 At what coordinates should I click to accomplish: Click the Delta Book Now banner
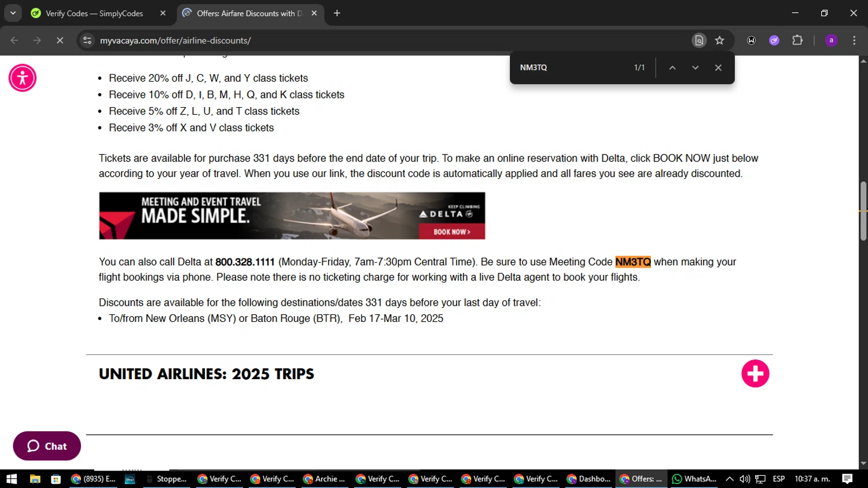pyautogui.click(x=292, y=216)
